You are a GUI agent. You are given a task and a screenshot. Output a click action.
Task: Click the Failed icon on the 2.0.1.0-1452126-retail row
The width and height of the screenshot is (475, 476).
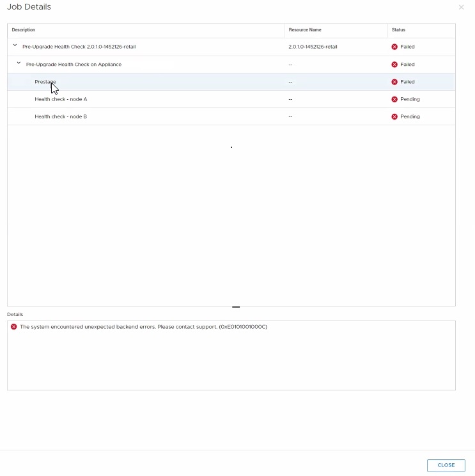[x=394, y=47]
